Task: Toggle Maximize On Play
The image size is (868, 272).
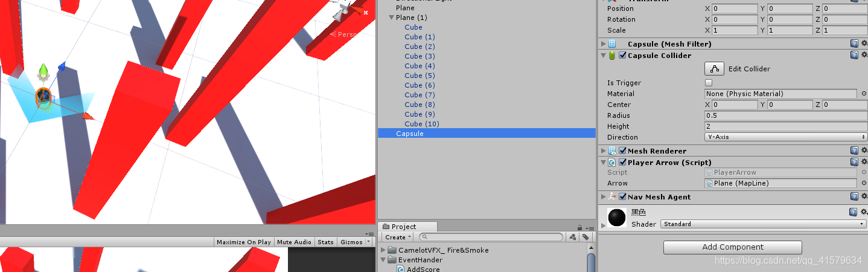Action: 244,242
